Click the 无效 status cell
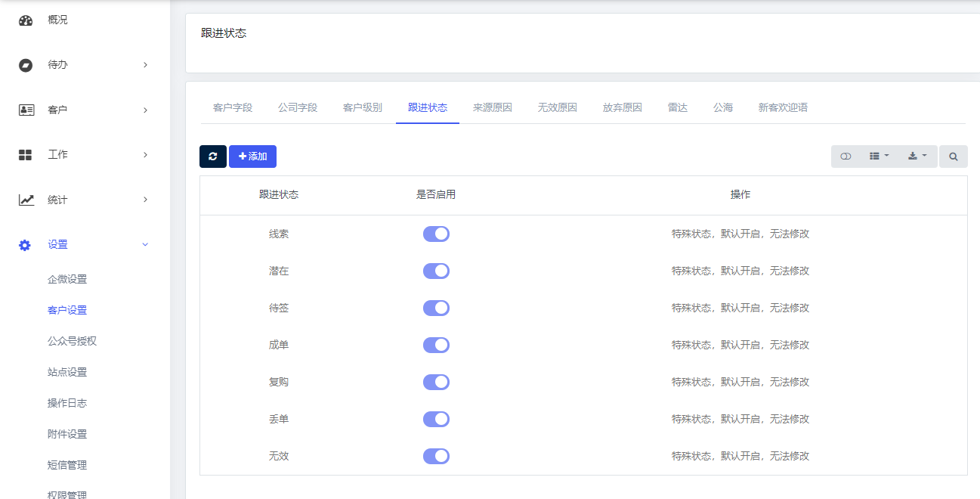 (279, 456)
